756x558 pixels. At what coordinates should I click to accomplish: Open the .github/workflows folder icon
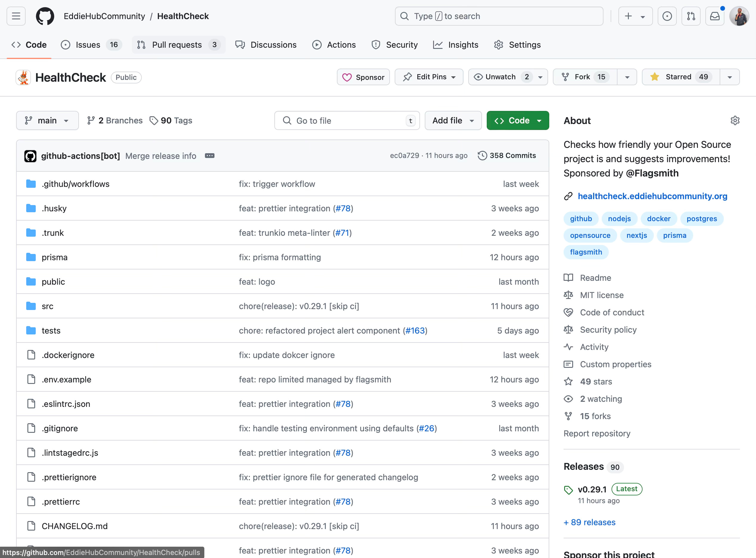[x=31, y=184]
